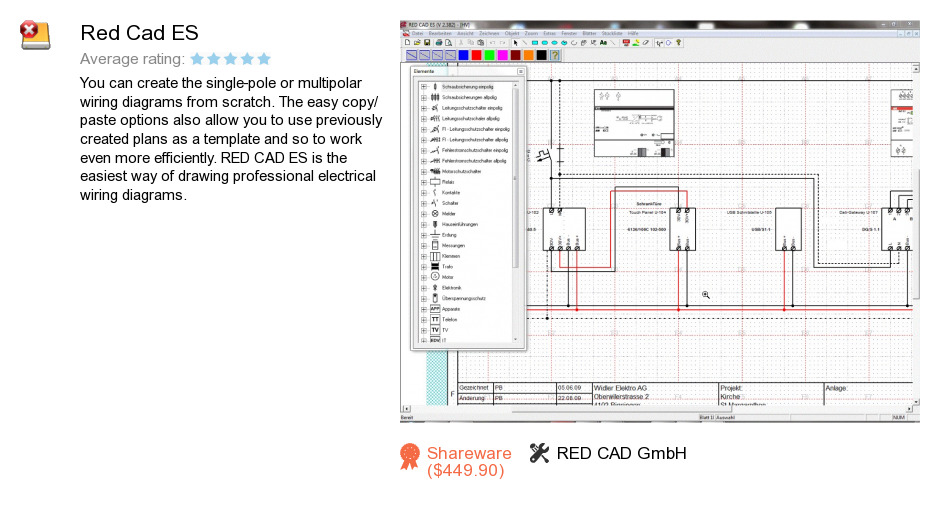This screenshot has height=506, width=940.
Task: Select the Schraubsicherungen allpolig item
Action: pos(469,97)
